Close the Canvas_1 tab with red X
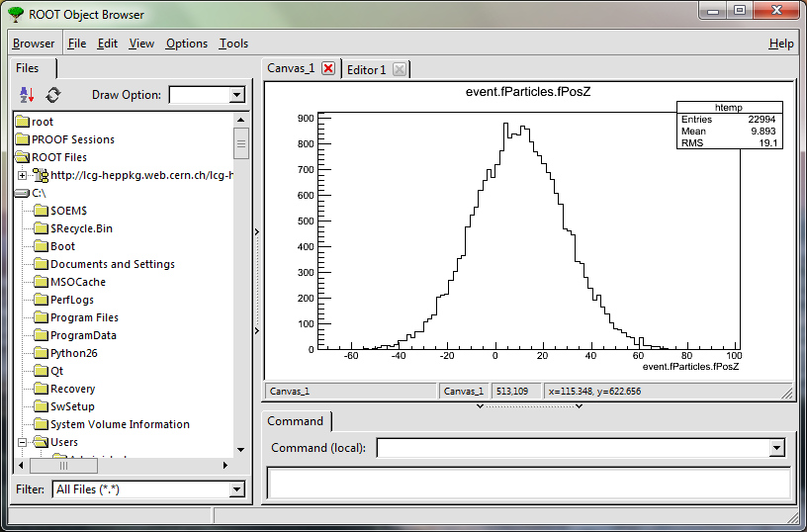Screen dimensions: 807x532 [x=328, y=68]
